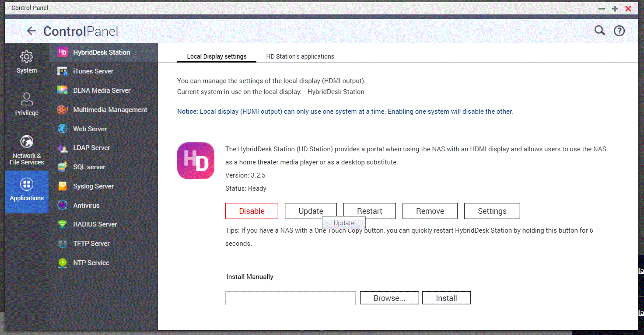Screen dimensions: 644x335
Task: Open NTP Service entry
Action: (x=103, y=263)
